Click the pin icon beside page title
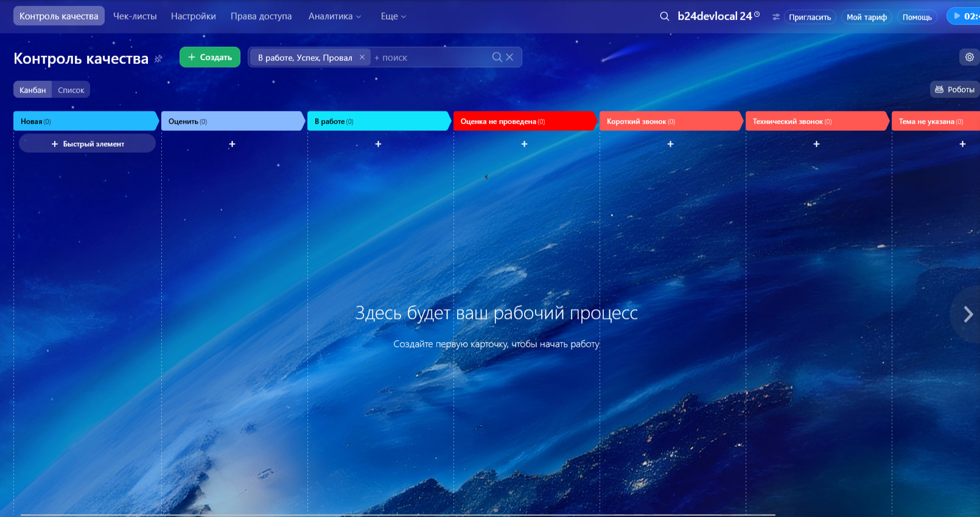The height and width of the screenshot is (517, 980). click(158, 59)
